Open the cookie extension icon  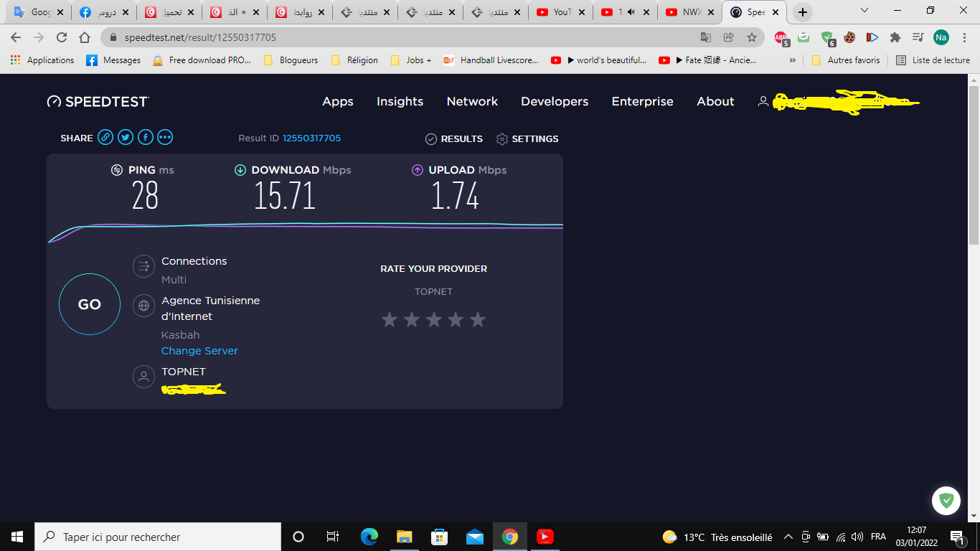[x=849, y=37]
